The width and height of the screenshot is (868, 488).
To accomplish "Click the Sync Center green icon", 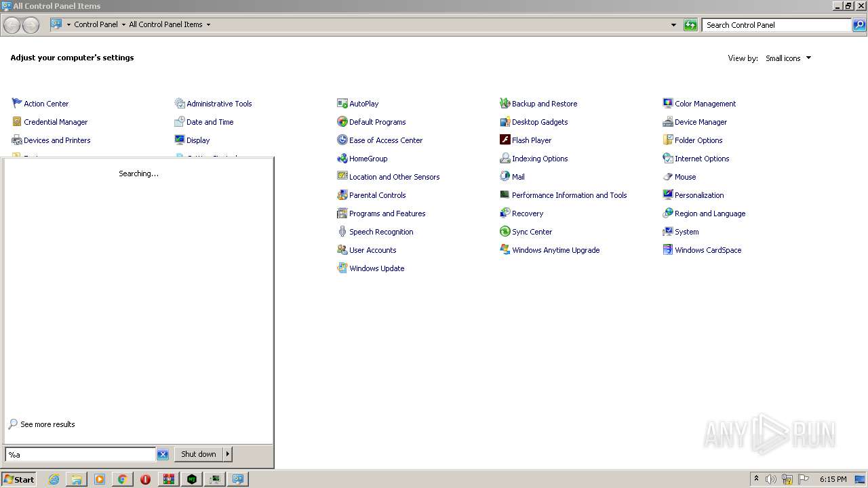I will coord(505,232).
